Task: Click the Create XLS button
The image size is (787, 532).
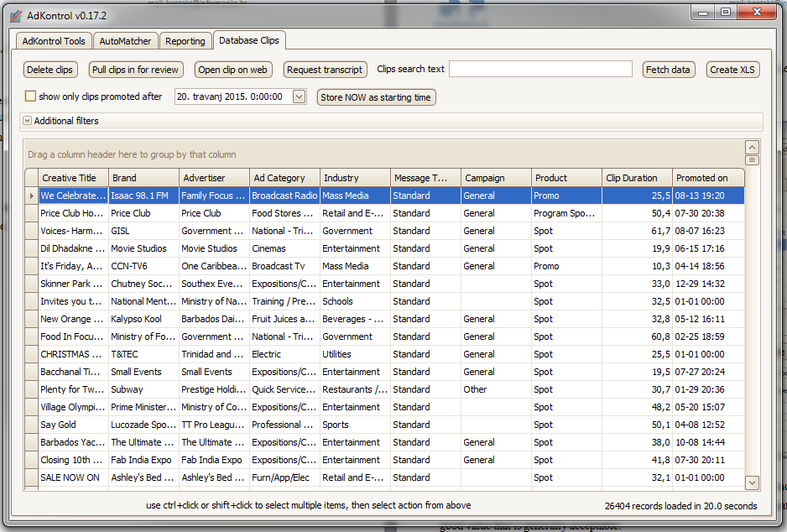Action: point(732,70)
